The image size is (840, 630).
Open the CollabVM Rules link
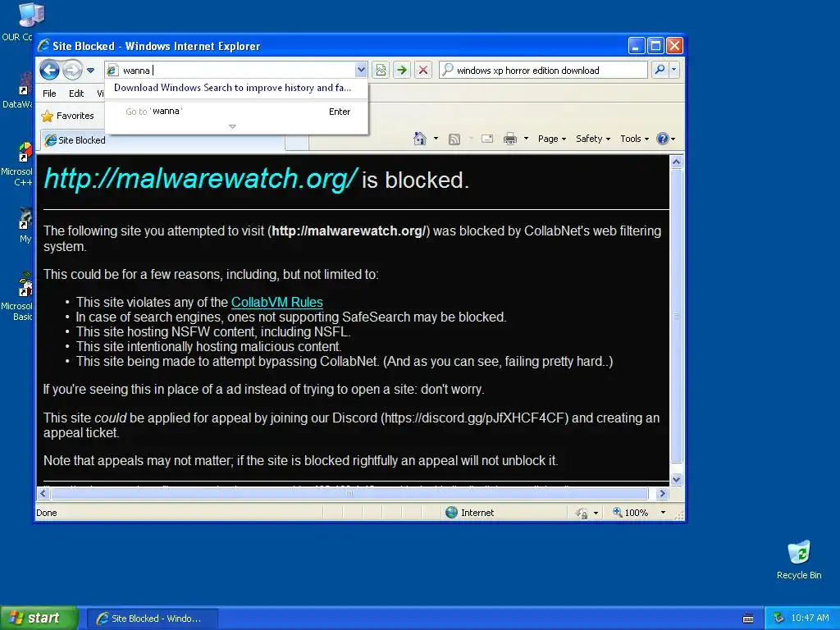click(277, 302)
